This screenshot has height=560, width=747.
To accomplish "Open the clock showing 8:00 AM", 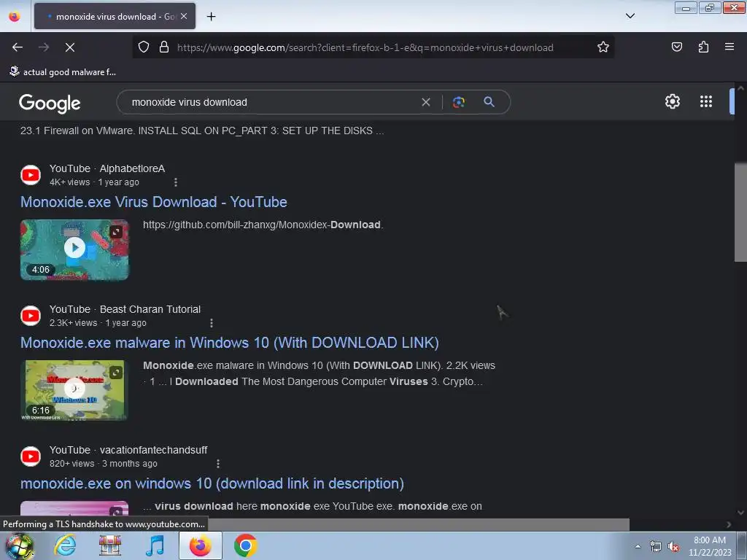I will click(x=710, y=545).
